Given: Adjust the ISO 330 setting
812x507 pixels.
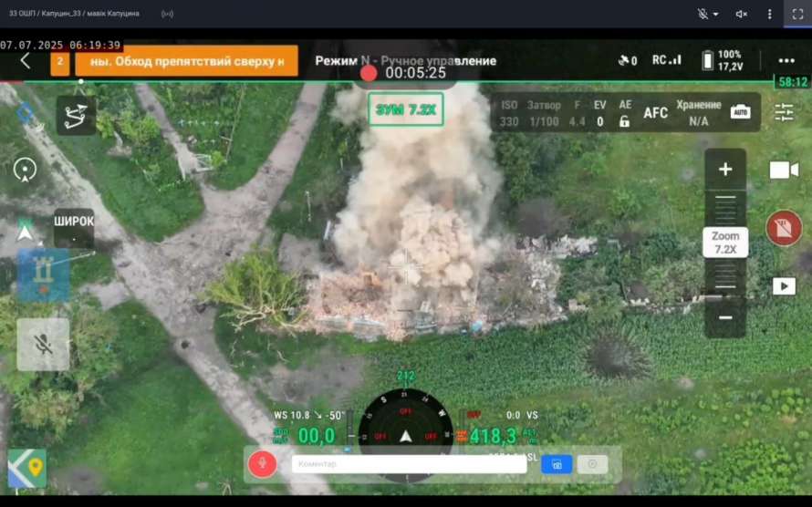Looking at the screenshot, I should (508, 113).
